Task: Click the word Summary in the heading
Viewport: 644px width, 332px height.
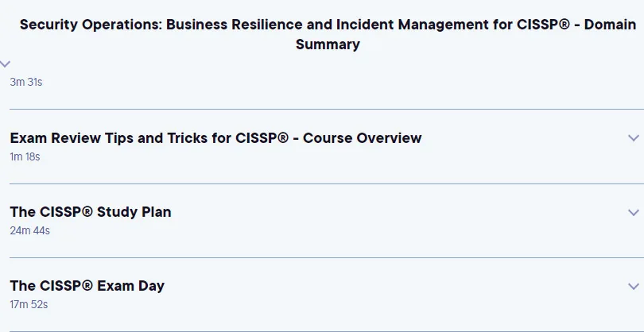Action: click(x=328, y=44)
